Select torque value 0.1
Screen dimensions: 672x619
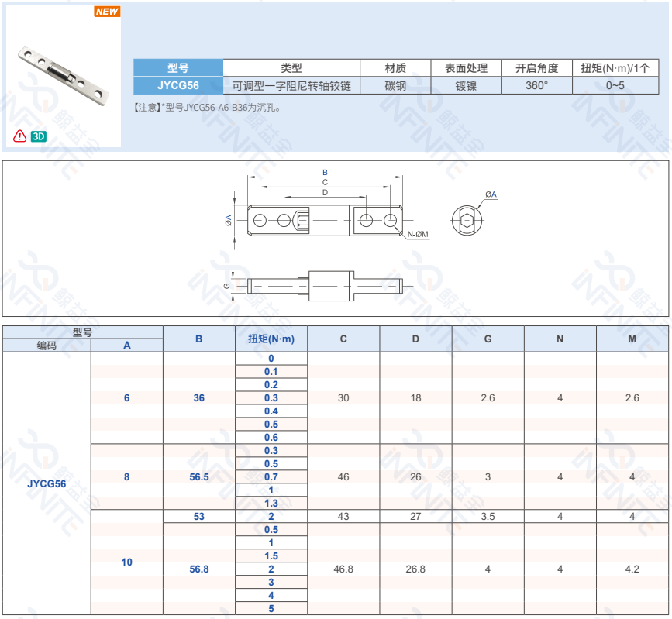pos(271,371)
